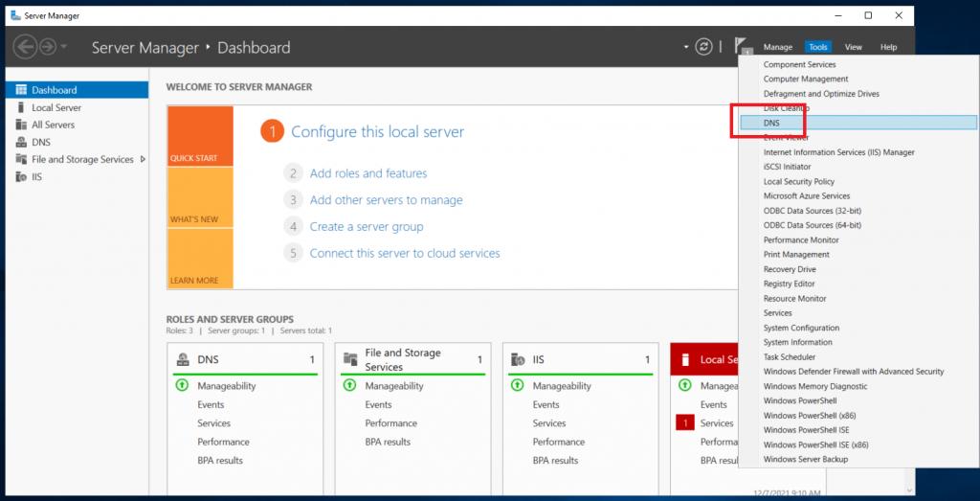Click Events in the IIS tile
Screen dimensions: 980x501
(x=546, y=404)
